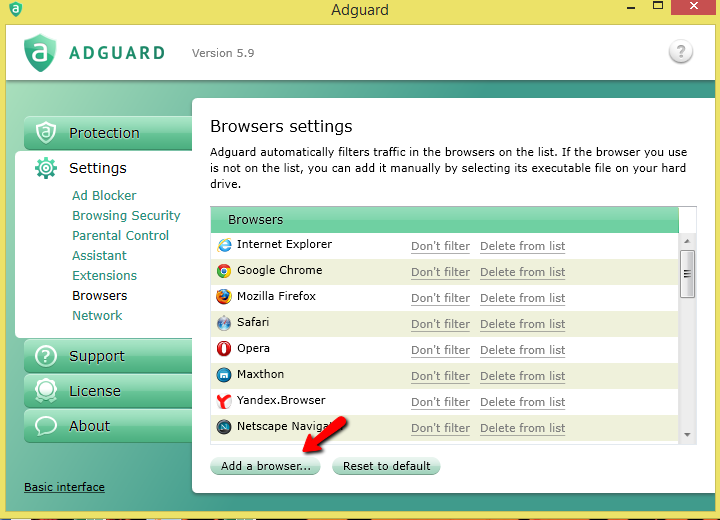Delete Google Chrome from list
Viewport: 720px width, 520px height.
(523, 272)
